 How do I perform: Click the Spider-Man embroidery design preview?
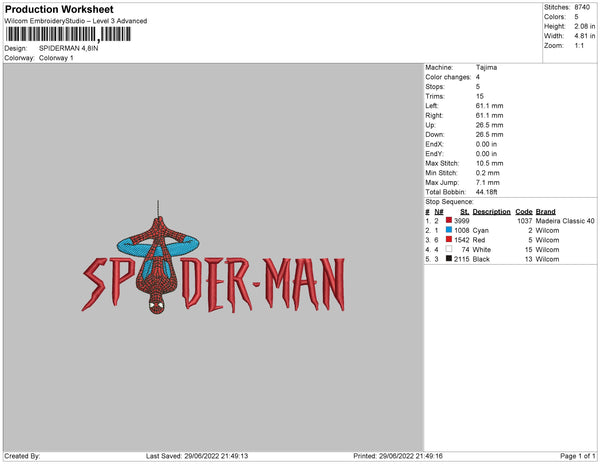pos(213,257)
